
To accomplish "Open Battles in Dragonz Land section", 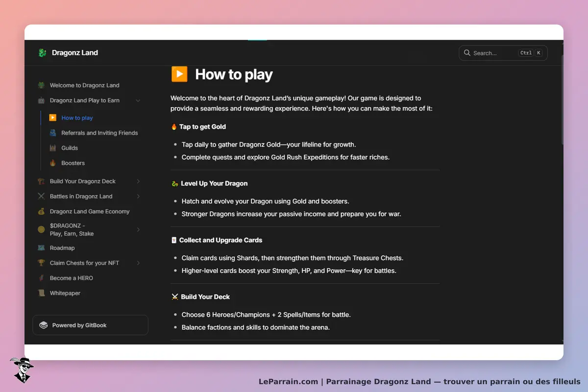I will tap(81, 196).
